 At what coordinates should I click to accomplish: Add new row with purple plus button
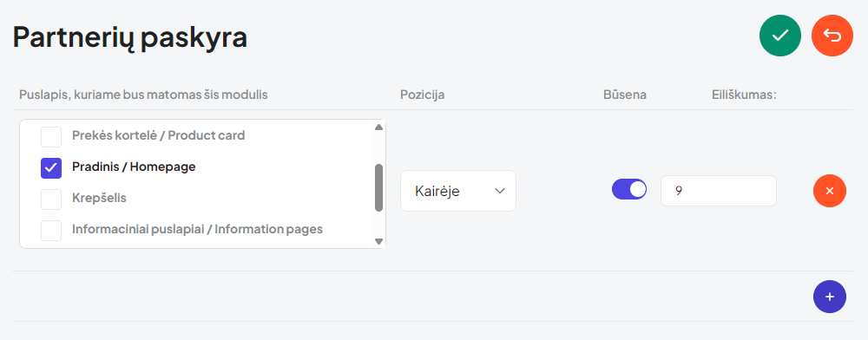click(x=829, y=297)
